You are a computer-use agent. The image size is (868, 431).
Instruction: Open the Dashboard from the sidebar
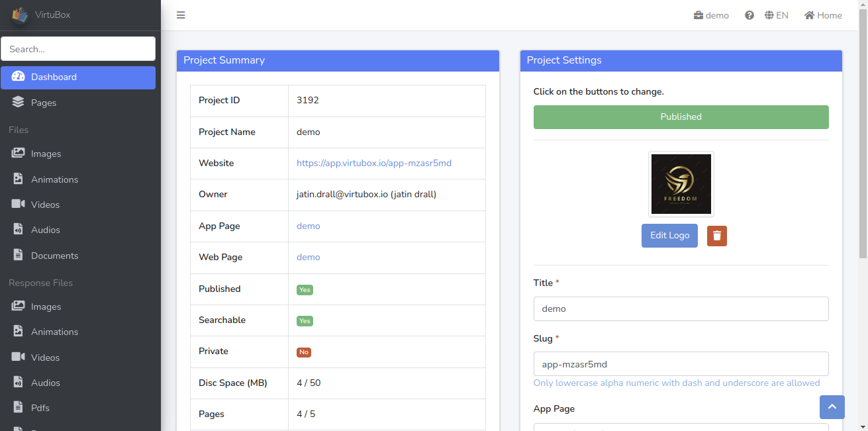53,77
